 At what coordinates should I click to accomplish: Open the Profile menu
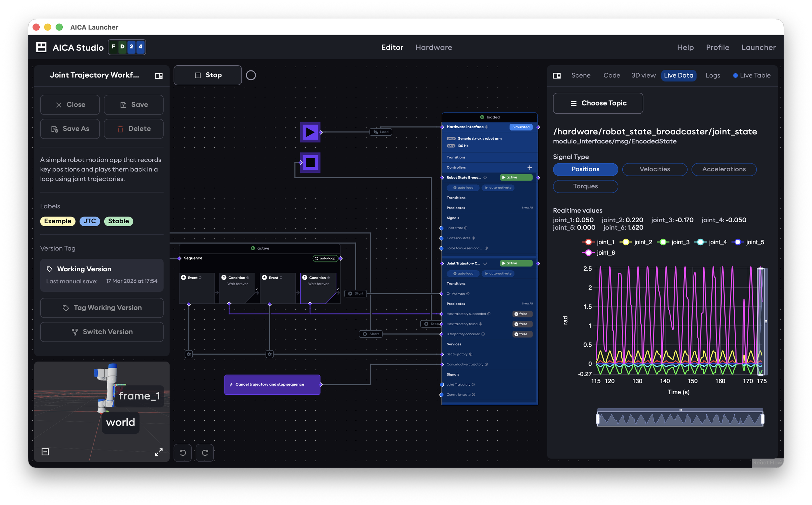coord(717,47)
